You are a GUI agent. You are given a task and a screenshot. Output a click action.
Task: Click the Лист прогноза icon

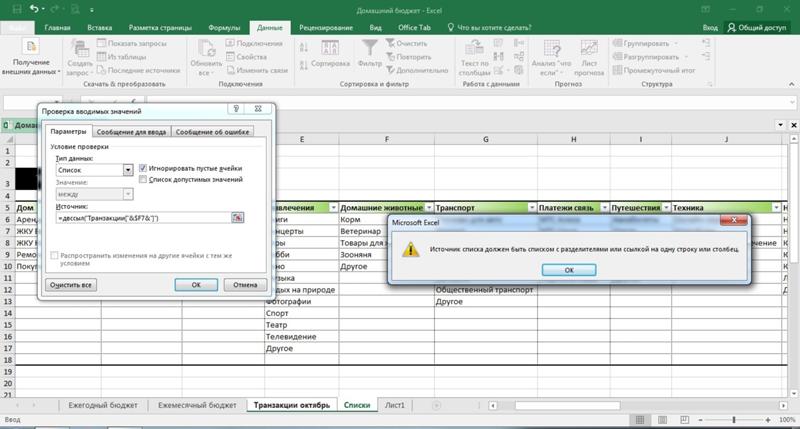click(x=589, y=50)
